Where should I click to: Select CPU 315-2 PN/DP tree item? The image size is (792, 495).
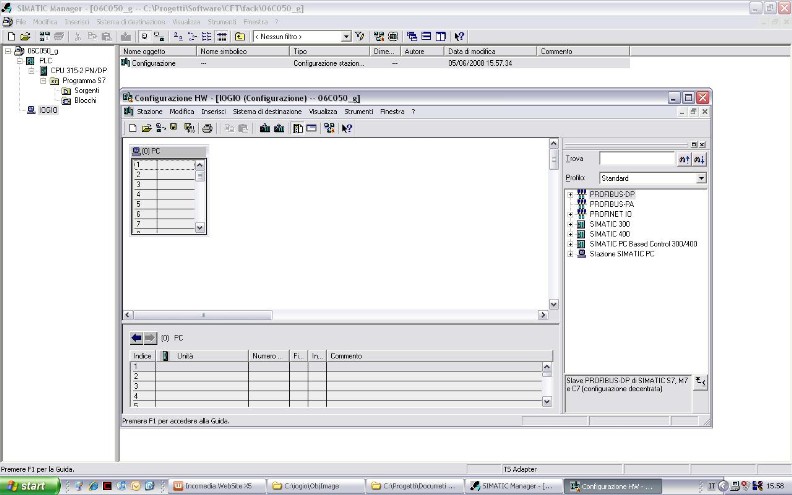point(79,71)
